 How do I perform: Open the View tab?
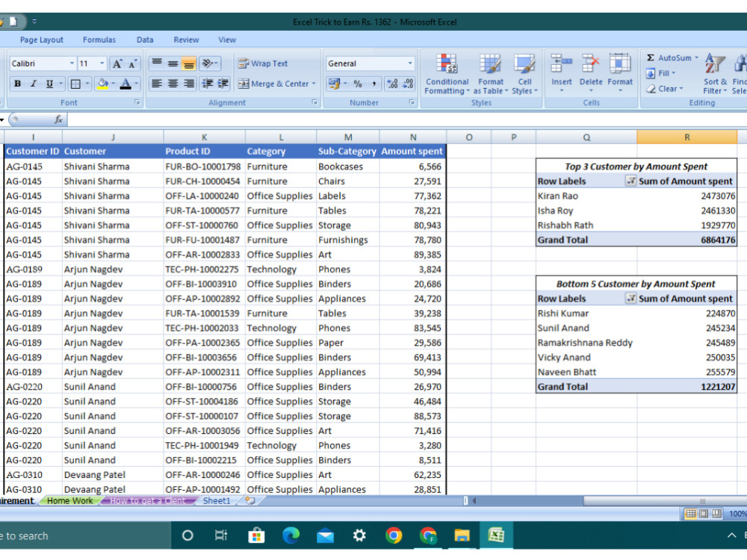pyautogui.click(x=227, y=40)
